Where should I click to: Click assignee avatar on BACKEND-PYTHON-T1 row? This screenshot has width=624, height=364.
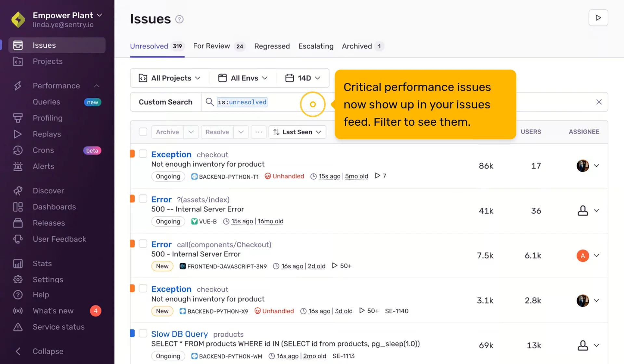pos(583,166)
